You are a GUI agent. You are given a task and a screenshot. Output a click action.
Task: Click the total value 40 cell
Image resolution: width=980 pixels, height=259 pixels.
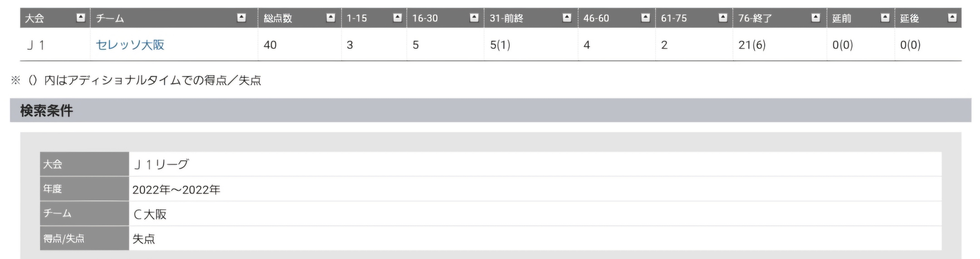[270, 45]
